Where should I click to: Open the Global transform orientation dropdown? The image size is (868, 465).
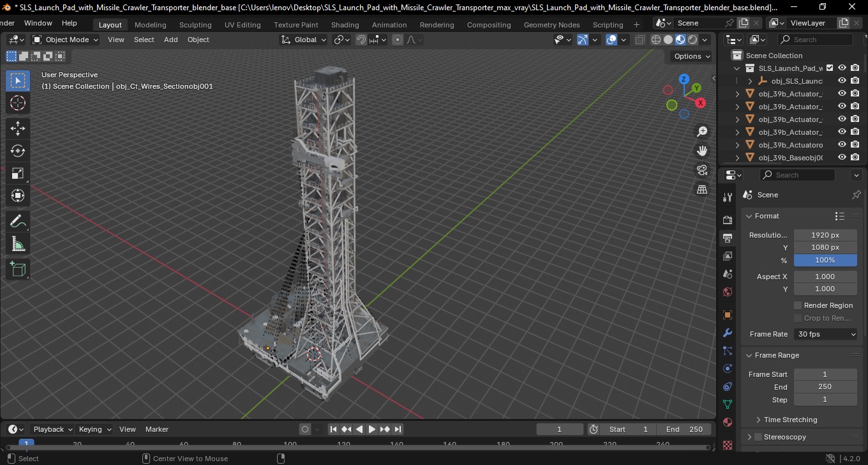[304, 40]
